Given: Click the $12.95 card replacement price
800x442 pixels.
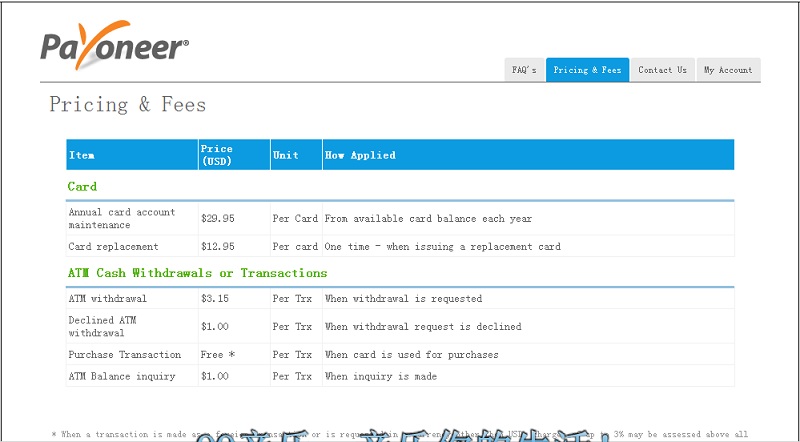Looking at the screenshot, I should (x=218, y=246).
